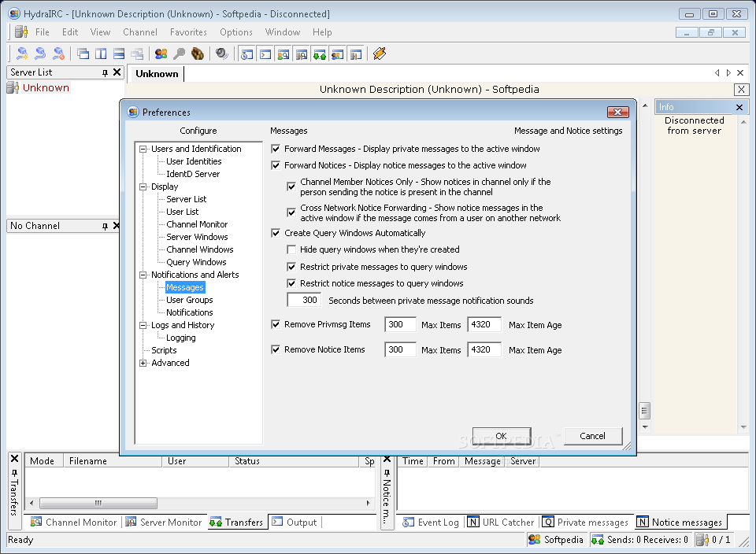
Task: Click the Sends/Receives status bar icon
Action: [598, 540]
